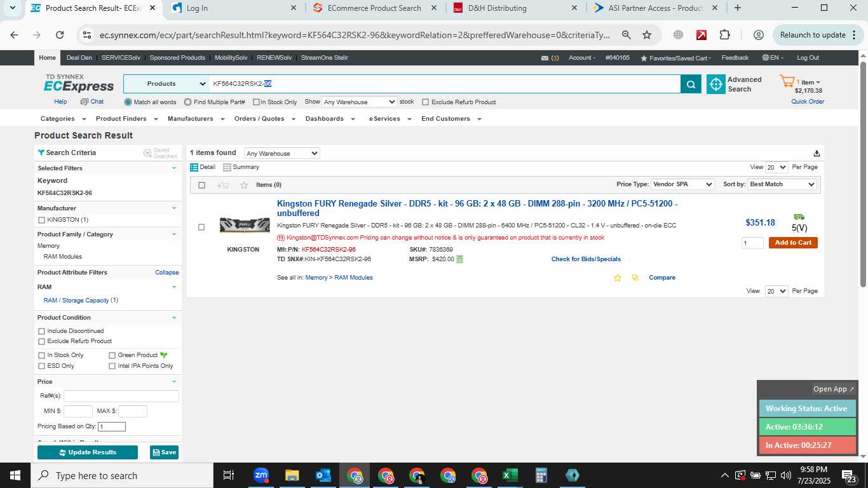The height and width of the screenshot is (488, 868).
Task: Click the green truck availability icon
Action: 799,217
